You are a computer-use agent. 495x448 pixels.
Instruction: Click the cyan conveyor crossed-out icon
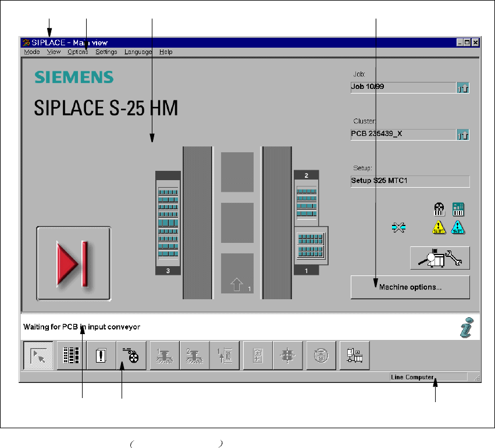pos(398,227)
